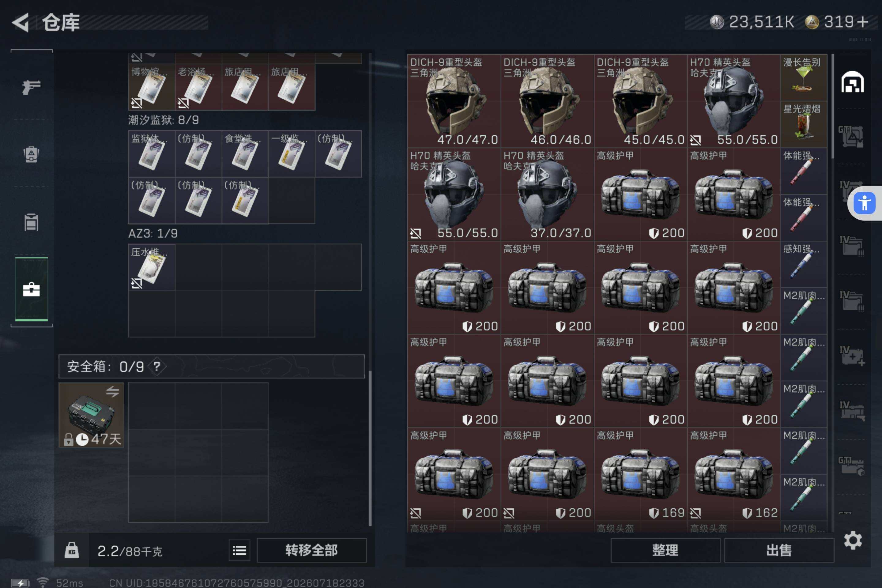Screen dimensions: 882x588
Task: Add gold currency with the plus icon
Action: click(x=864, y=22)
